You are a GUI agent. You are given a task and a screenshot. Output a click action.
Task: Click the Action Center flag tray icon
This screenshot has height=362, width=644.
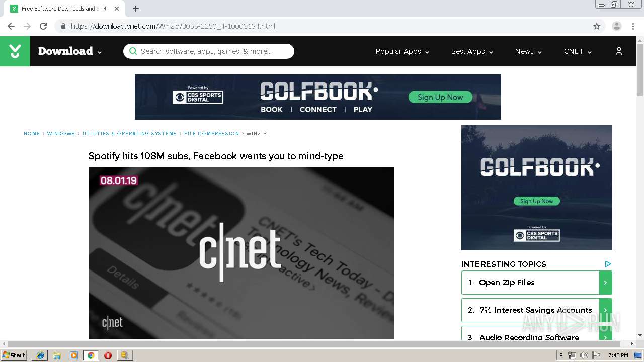pyautogui.click(x=596, y=355)
